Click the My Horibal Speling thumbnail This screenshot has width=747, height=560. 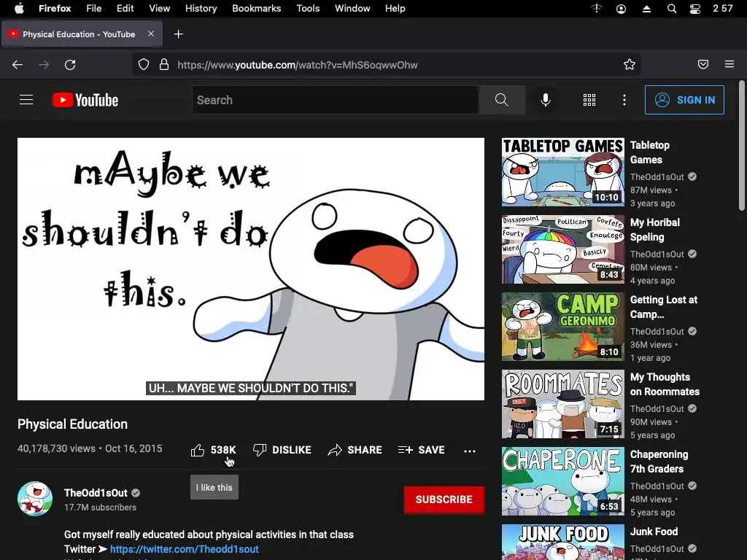point(562,249)
